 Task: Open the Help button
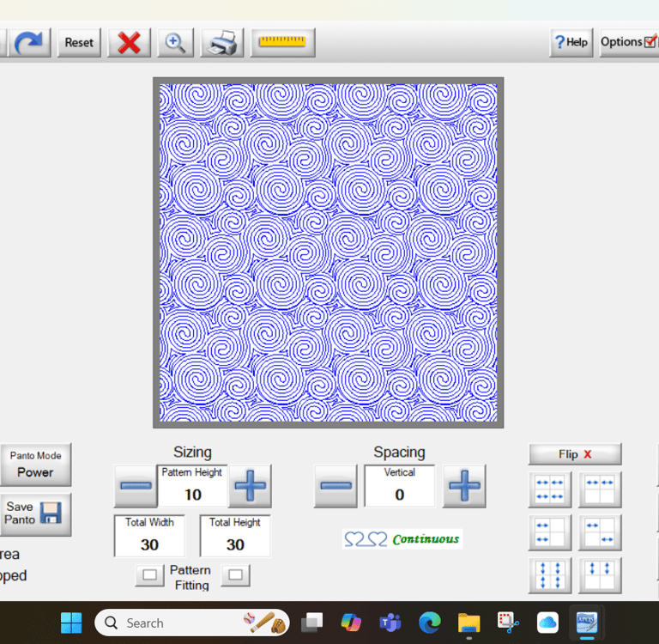(571, 42)
